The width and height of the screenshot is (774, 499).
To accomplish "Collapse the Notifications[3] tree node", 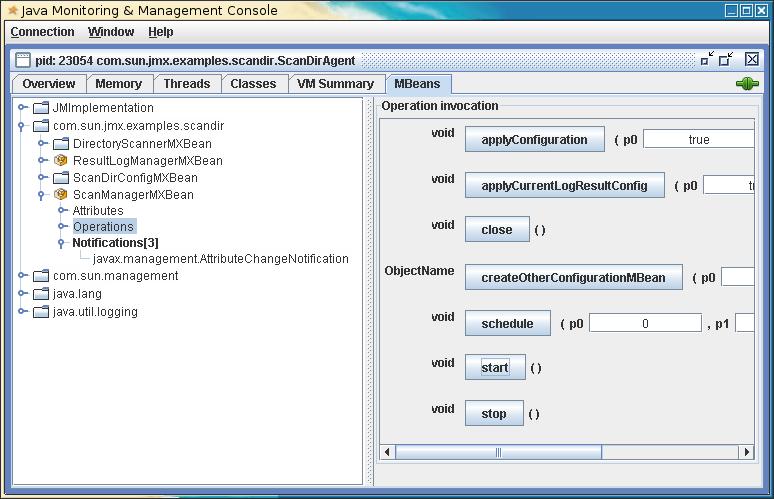I will tap(61, 242).
